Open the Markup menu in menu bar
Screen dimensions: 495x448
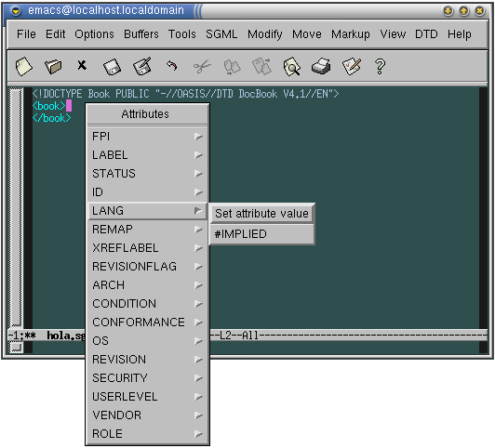coord(351,34)
